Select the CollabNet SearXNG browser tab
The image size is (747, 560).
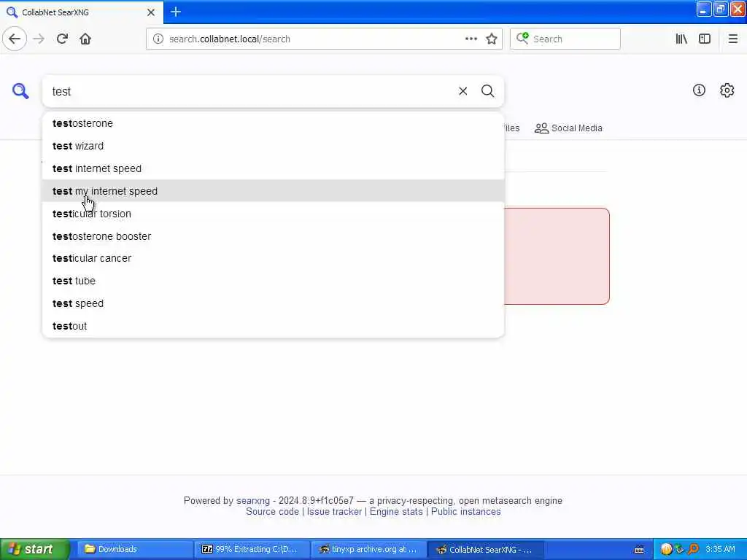81,12
